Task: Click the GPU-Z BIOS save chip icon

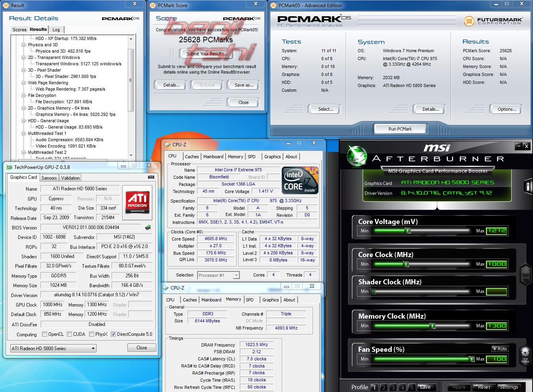Action: tap(148, 227)
